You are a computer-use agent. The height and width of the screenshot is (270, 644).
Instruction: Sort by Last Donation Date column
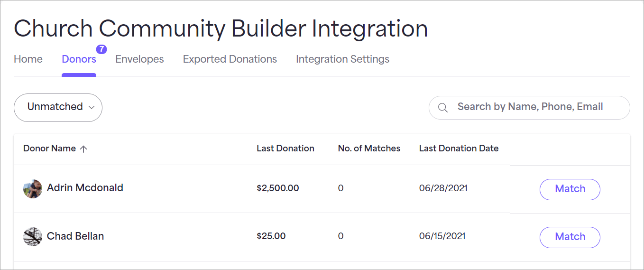(459, 149)
